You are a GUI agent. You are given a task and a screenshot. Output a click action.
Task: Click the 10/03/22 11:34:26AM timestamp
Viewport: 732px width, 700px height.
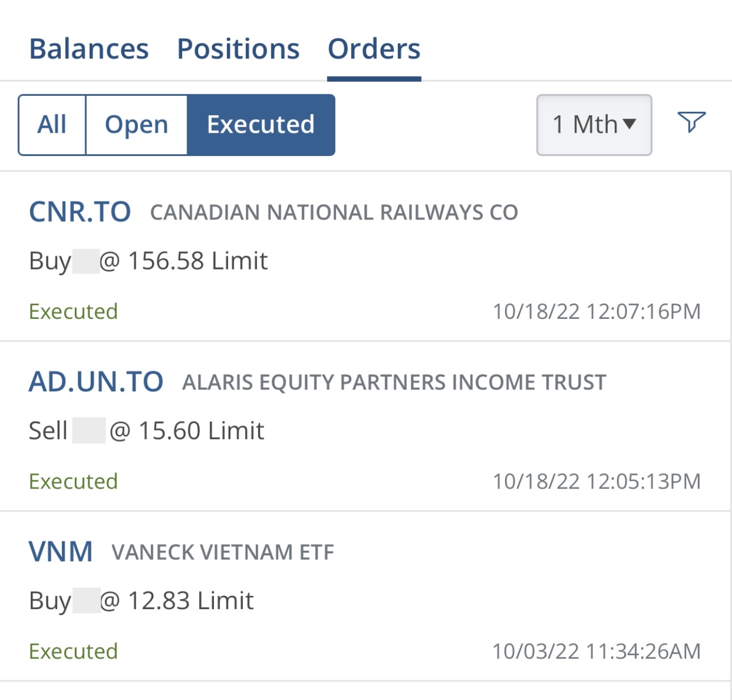pyautogui.click(x=596, y=651)
